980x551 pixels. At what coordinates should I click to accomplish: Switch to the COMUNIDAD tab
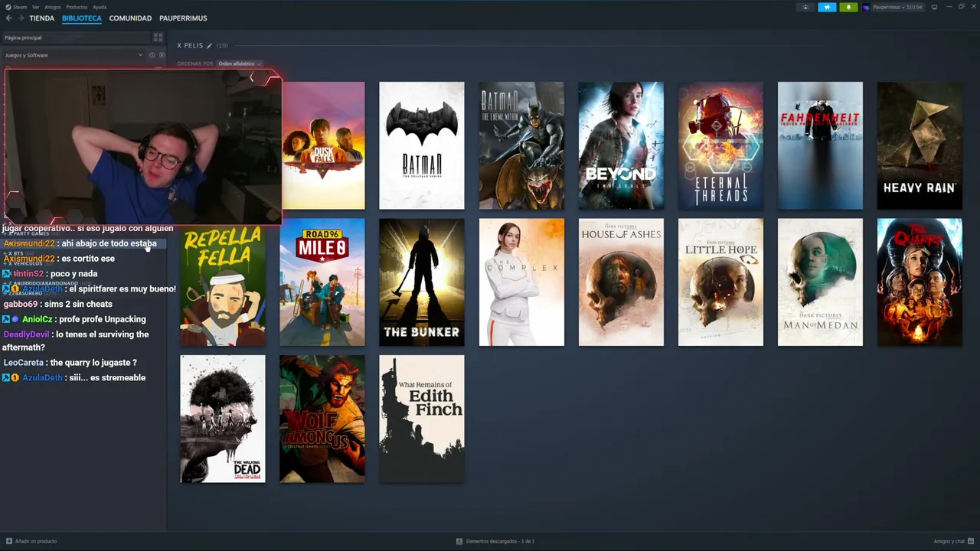[130, 18]
